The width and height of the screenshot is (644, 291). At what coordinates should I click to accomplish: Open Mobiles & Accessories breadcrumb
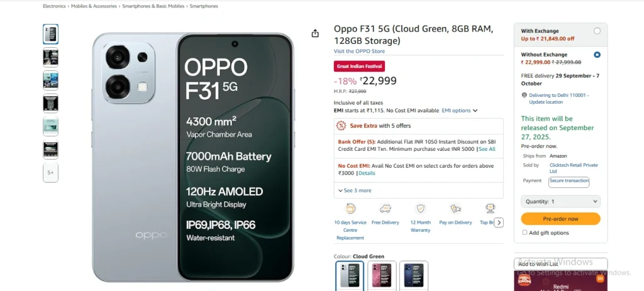[93, 6]
